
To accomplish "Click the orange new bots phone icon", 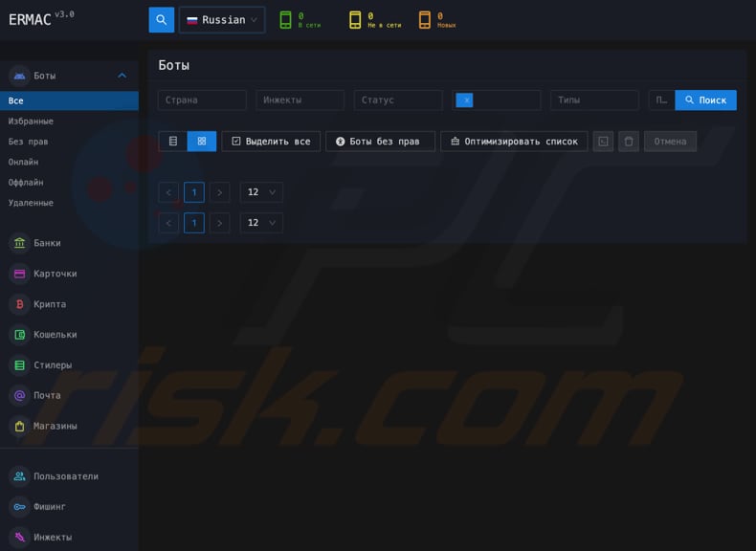I will [425, 20].
